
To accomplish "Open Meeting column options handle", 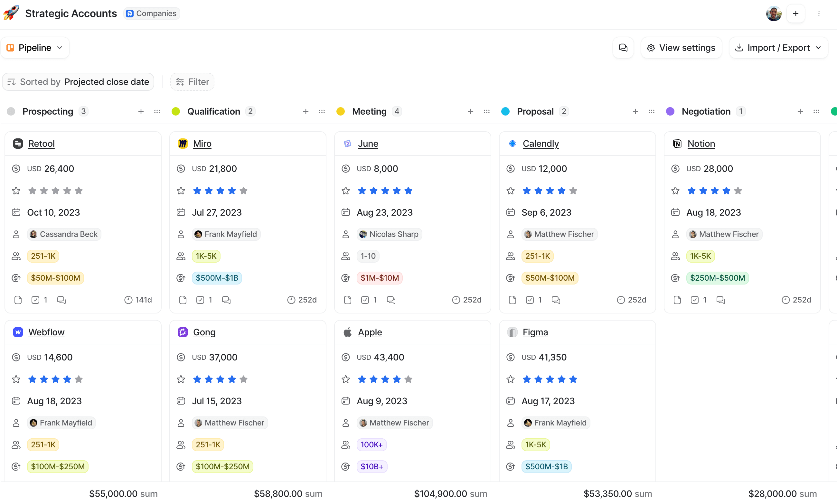I will tap(486, 111).
